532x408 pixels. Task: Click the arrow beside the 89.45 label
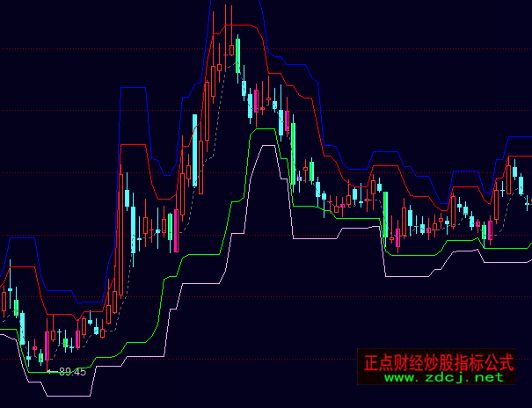click(51, 371)
